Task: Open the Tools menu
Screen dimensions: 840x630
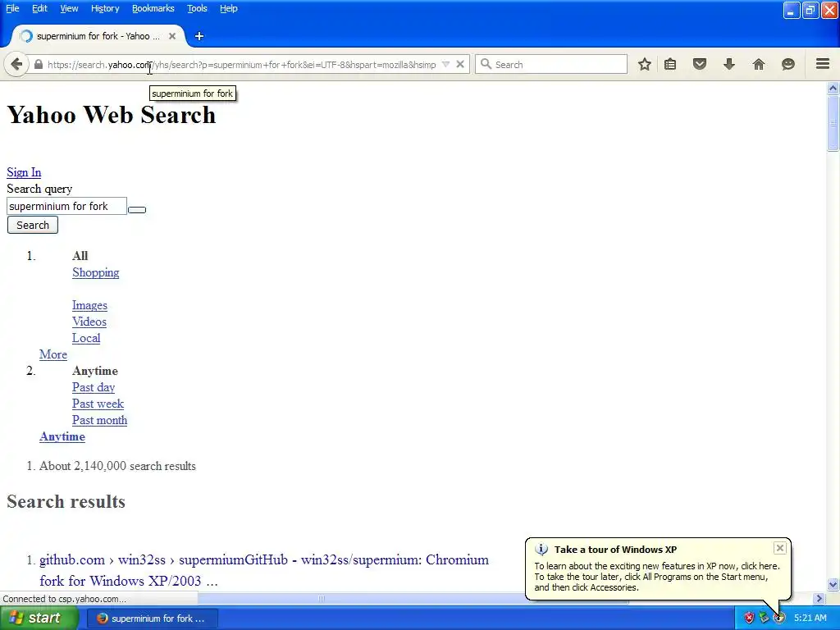Action: point(197,8)
